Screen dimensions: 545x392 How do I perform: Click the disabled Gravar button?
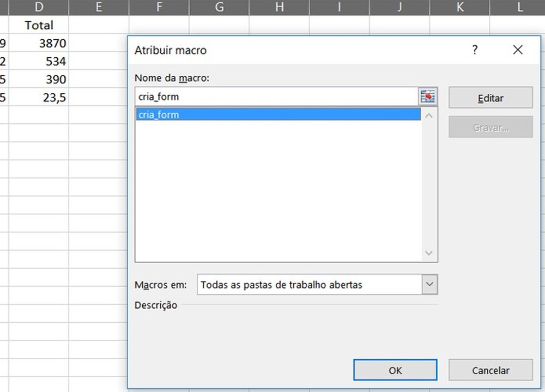tap(490, 127)
